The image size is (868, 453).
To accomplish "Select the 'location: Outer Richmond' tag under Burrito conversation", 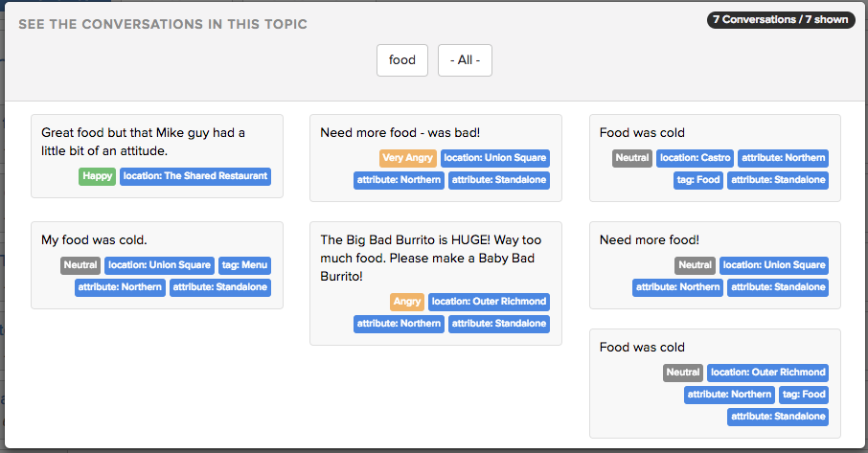I will 489,302.
